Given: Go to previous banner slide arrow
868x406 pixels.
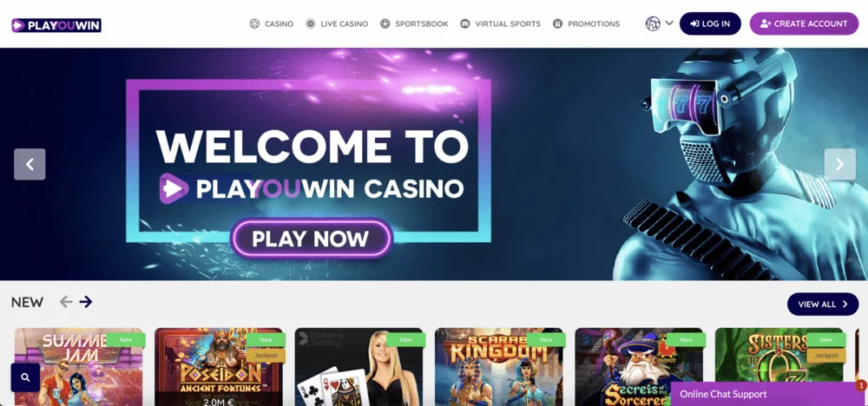Looking at the screenshot, I should pos(30,164).
